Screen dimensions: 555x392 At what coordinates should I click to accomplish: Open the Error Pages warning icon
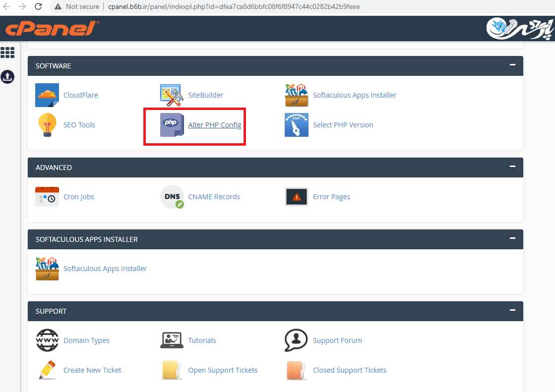[x=297, y=197]
